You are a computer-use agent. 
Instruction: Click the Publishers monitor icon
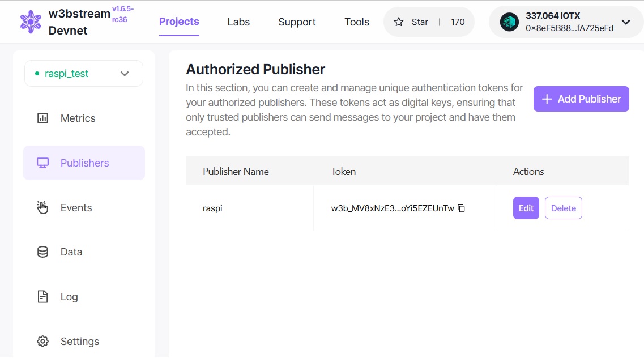point(42,163)
